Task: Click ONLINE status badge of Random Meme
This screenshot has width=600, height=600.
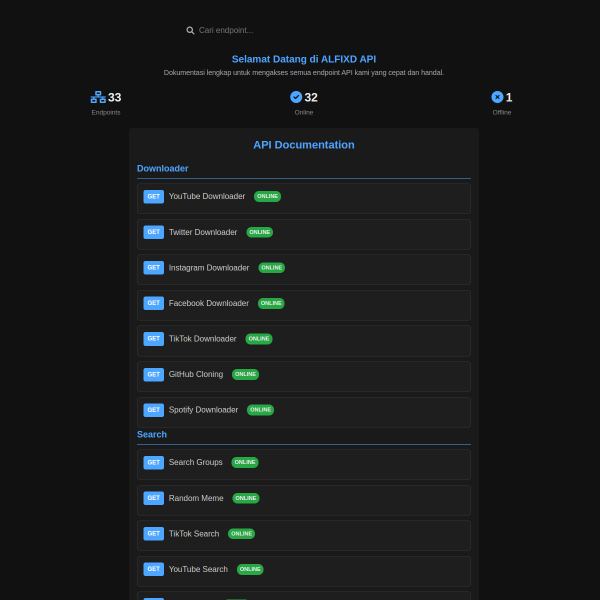Action: click(246, 498)
